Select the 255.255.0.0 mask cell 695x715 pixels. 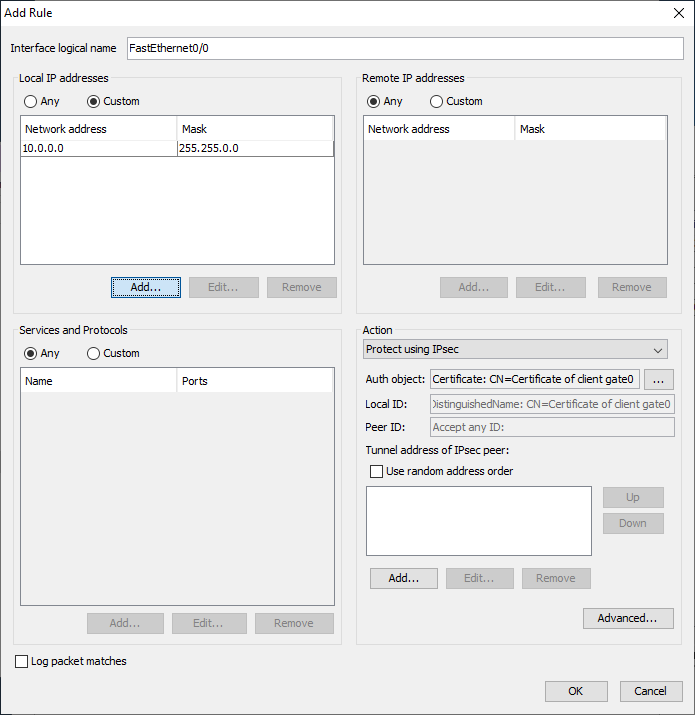pos(255,148)
